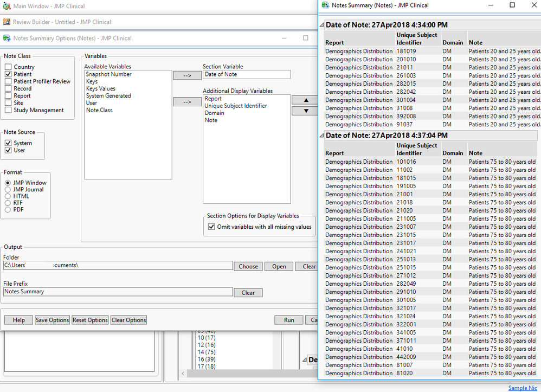Clear the File Prefix field
541x392 pixels.
coord(248,293)
